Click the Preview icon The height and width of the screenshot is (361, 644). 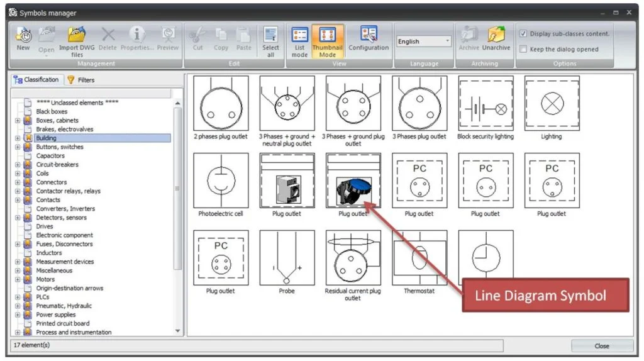[167, 35]
